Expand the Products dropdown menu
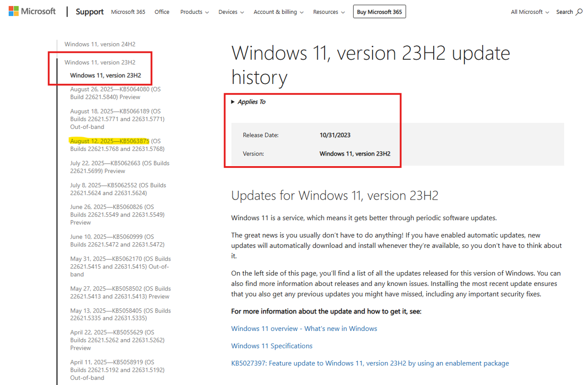588x385 pixels. point(194,12)
